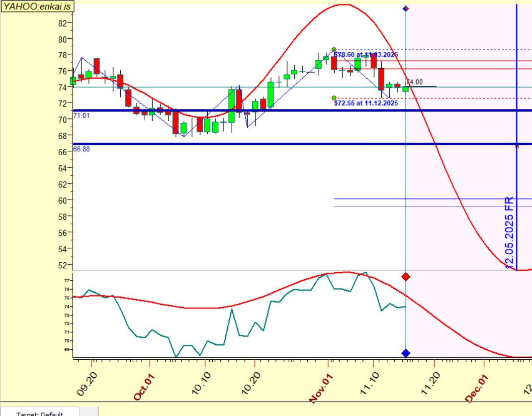Select the green dot at 72.55 low
532x416 pixels.
click(334, 98)
